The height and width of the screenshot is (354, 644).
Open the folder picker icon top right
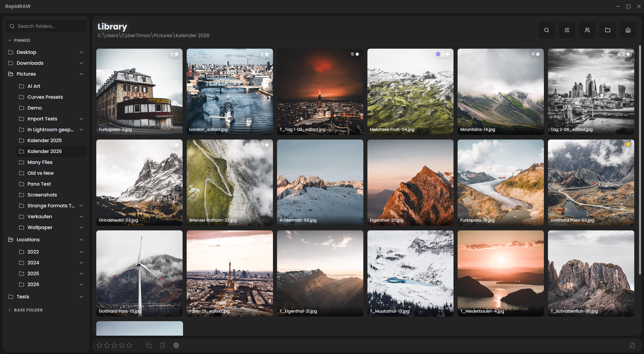[608, 30]
